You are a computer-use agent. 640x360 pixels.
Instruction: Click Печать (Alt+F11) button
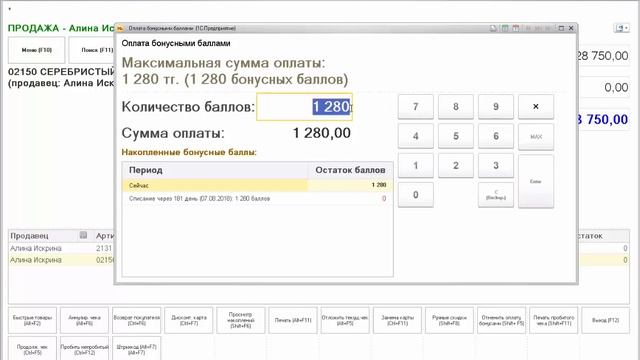coord(293,320)
